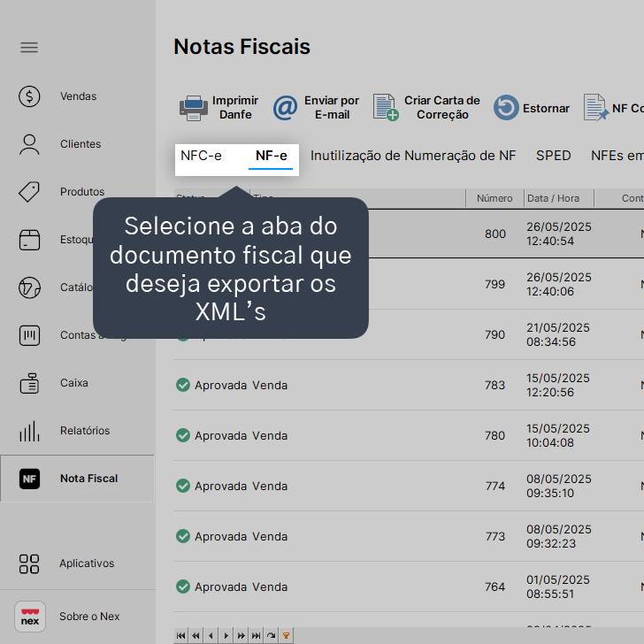The height and width of the screenshot is (644, 644).
Task: Sort by the Data / Hora column header
Action: [x=553, y=198]
